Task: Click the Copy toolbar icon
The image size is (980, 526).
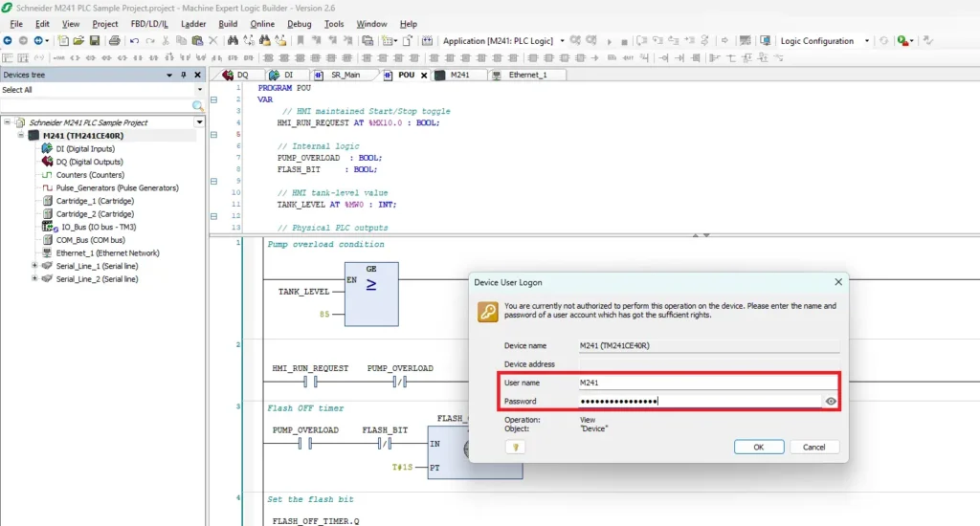Action: click(x=181, y=40)
